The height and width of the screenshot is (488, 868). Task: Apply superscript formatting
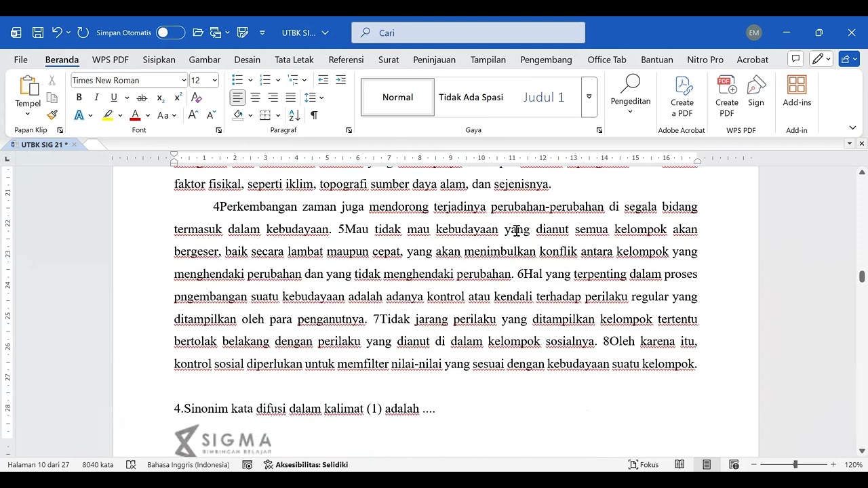[x=178, y=98]
